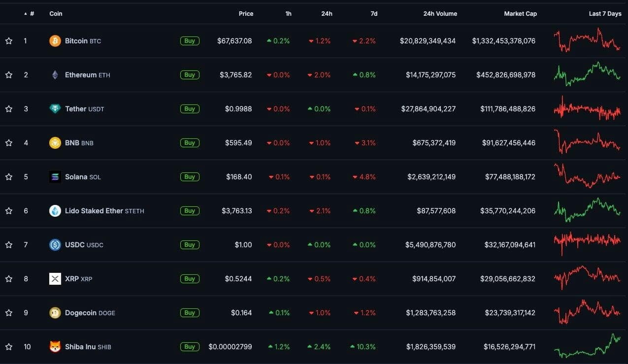Buy XRP using its Buy button
The image size is (628, 364).
[x=190, y=279]
